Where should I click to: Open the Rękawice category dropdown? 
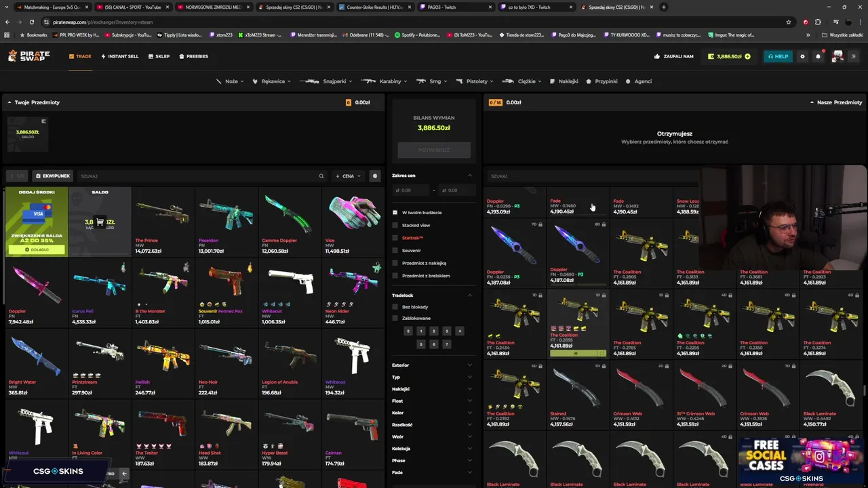pos(271,81)
